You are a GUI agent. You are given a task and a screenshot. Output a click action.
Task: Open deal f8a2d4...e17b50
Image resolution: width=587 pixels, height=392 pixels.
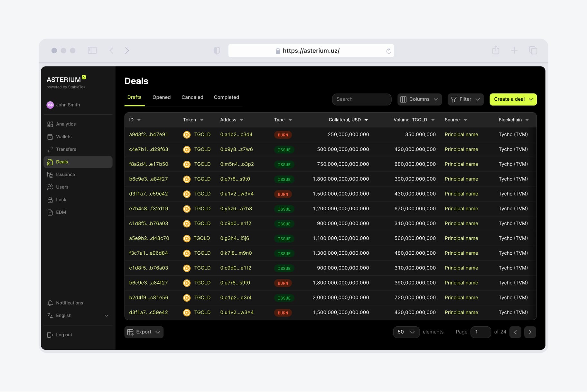pos(148,164)
